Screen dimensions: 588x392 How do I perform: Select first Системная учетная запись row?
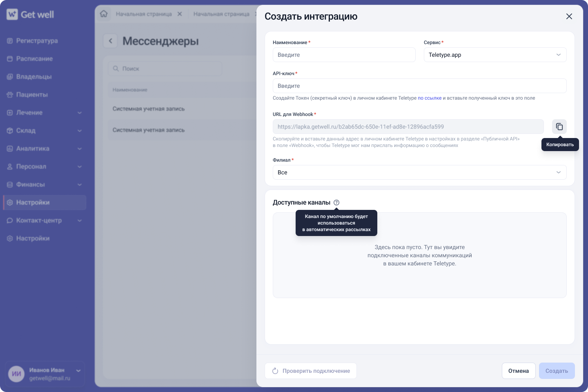(182, 109)
